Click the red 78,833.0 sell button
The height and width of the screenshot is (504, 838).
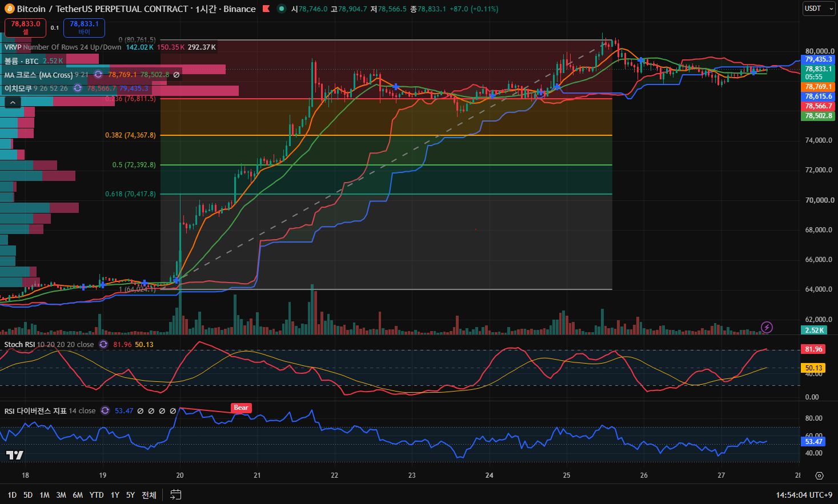(26, 27)
